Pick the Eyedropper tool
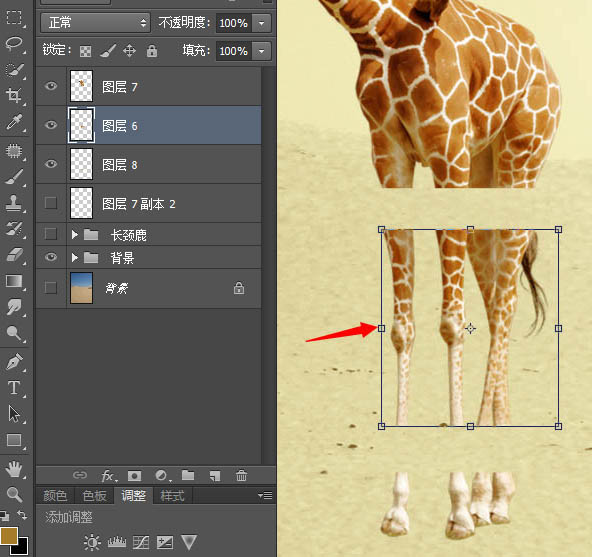The image size is (592, 557). [14, 122]
